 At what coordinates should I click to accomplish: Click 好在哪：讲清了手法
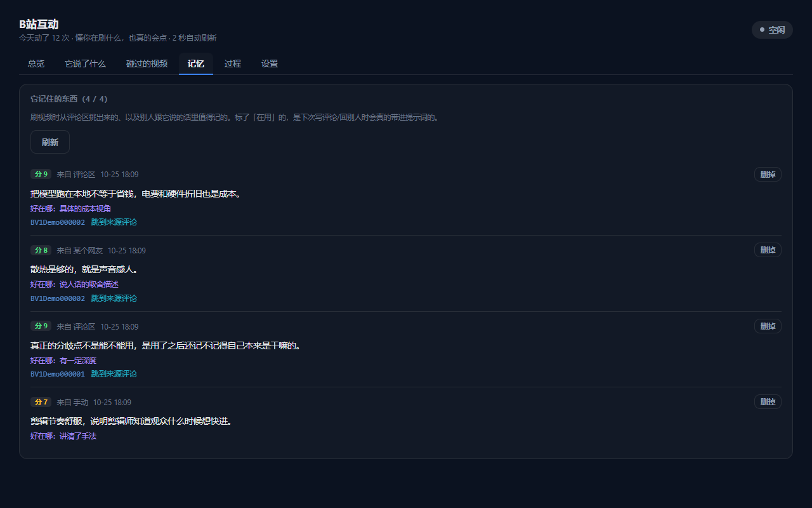tap(63, 436)
